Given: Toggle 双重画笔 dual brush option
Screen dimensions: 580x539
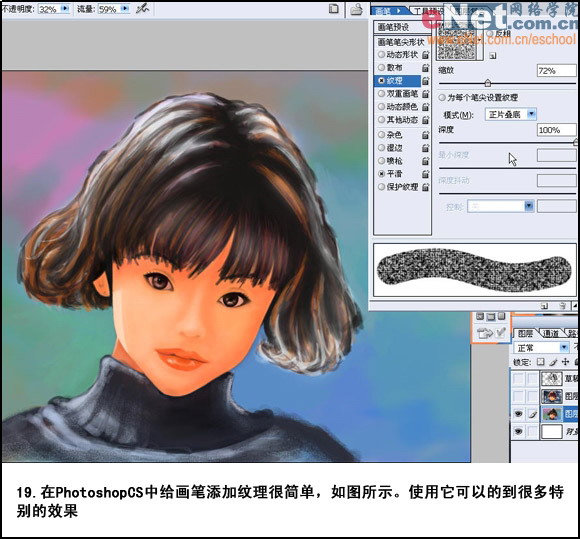Looking at the screenshot, I should (x=381, y=94).
